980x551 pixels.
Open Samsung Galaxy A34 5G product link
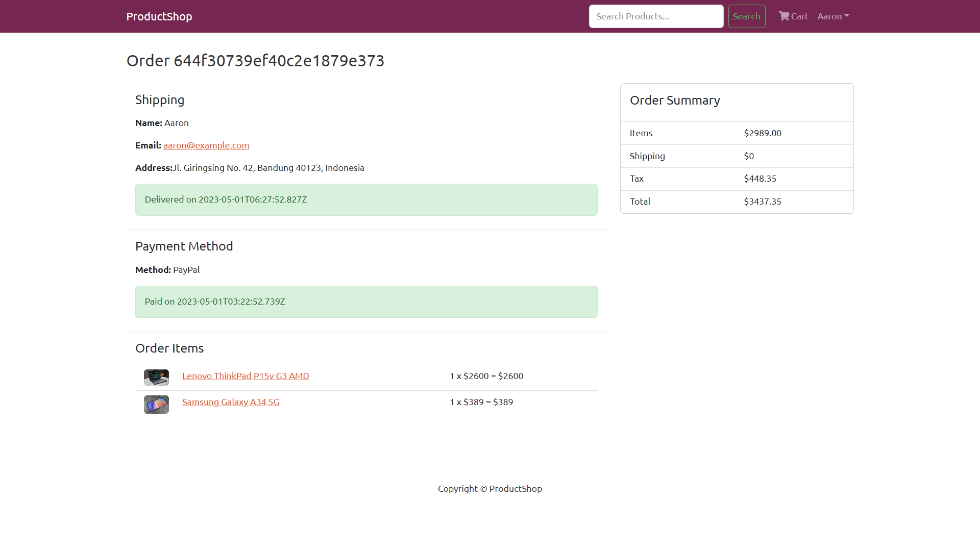coord(231,402)
